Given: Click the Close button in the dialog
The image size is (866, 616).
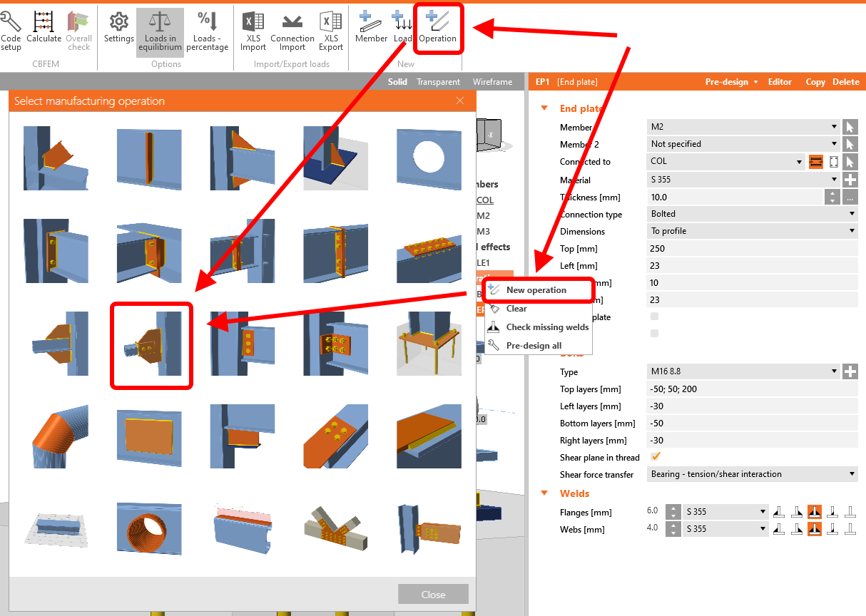Looking at the screenshot, I should 433,595.
